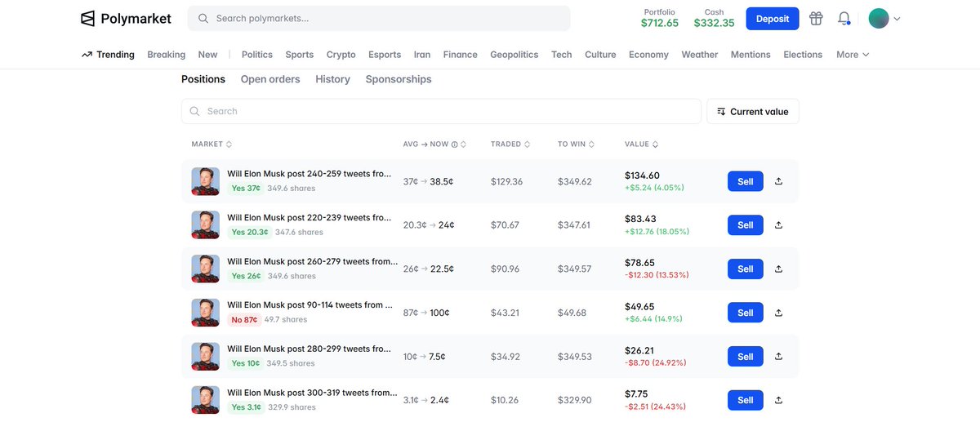Sell the 90-114 tweets position

746,313
